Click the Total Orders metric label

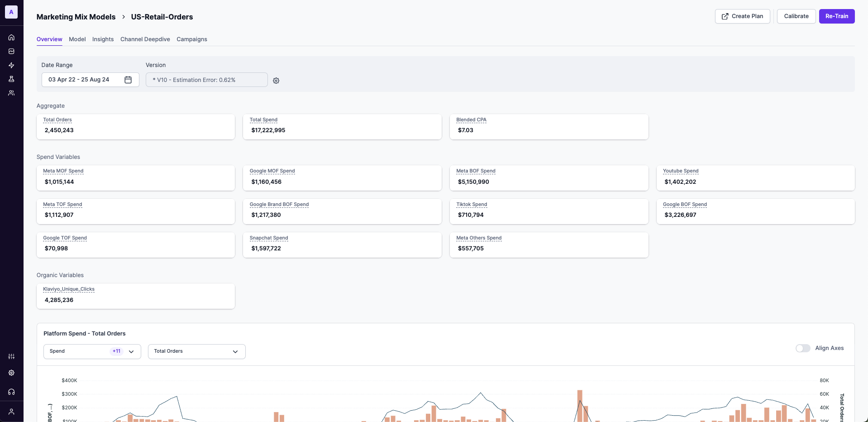[x=57, y=120]
